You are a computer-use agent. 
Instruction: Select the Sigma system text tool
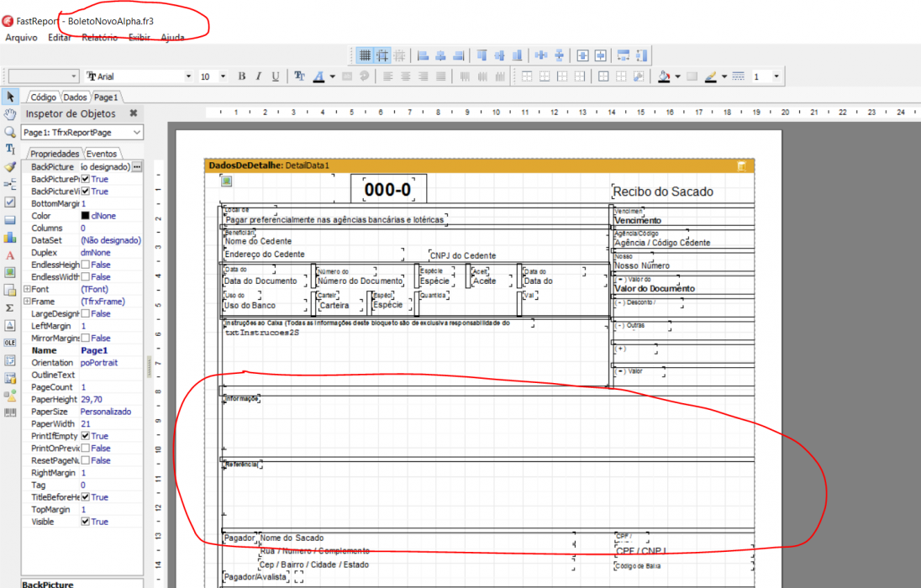(10, 307)
